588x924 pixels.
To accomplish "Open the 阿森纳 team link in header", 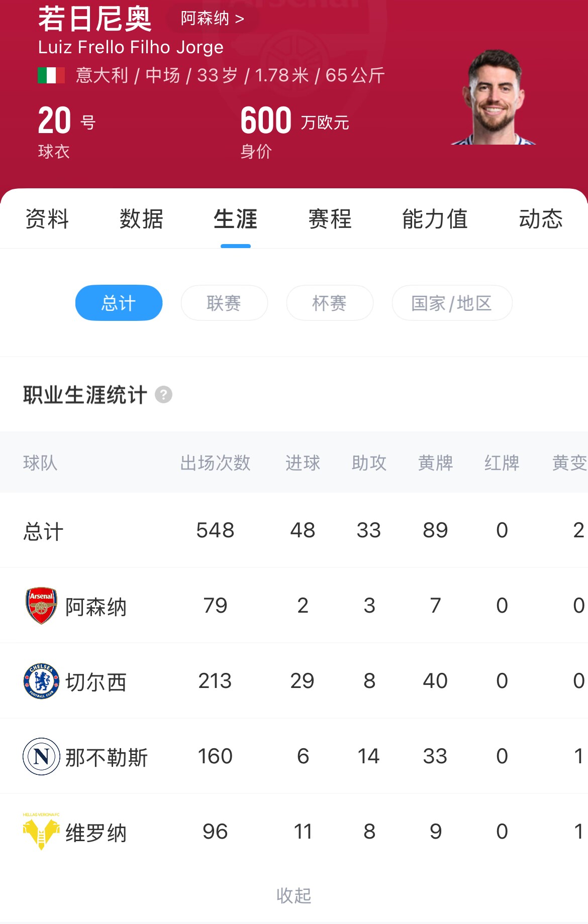I will pos(212,19).
